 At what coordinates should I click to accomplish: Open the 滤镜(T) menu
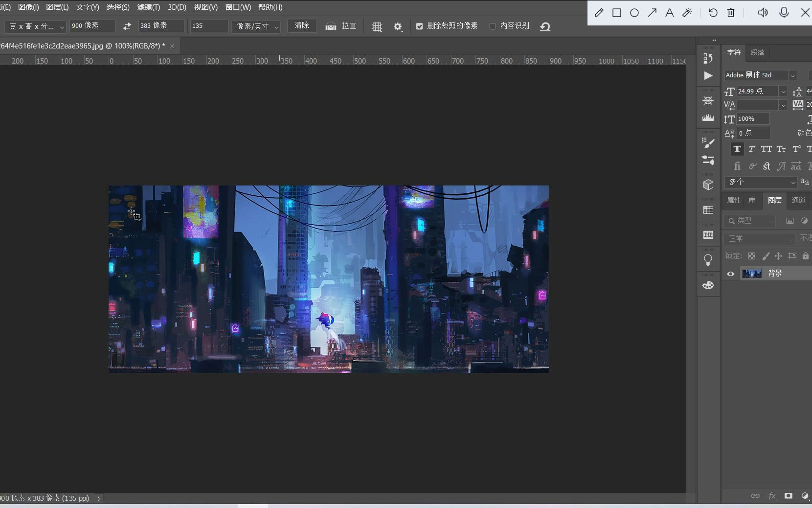[148, 7]
